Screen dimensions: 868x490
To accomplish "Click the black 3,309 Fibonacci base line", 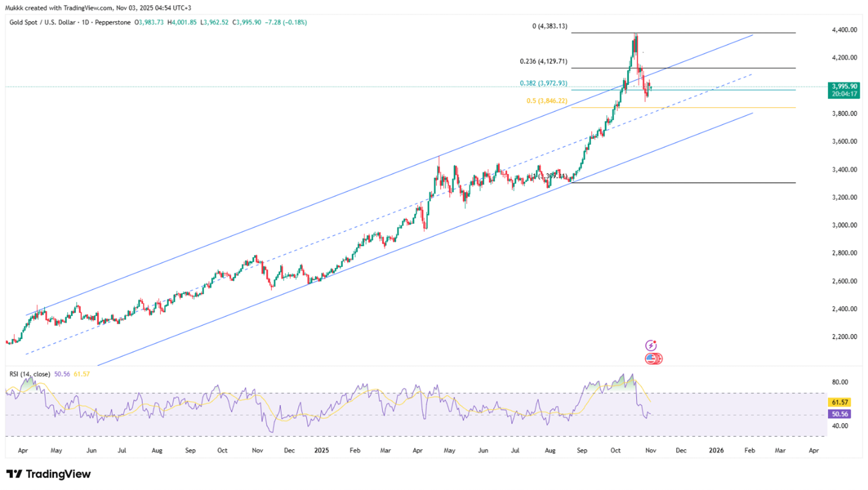I will pyautogui.click(x=708, y=183).
